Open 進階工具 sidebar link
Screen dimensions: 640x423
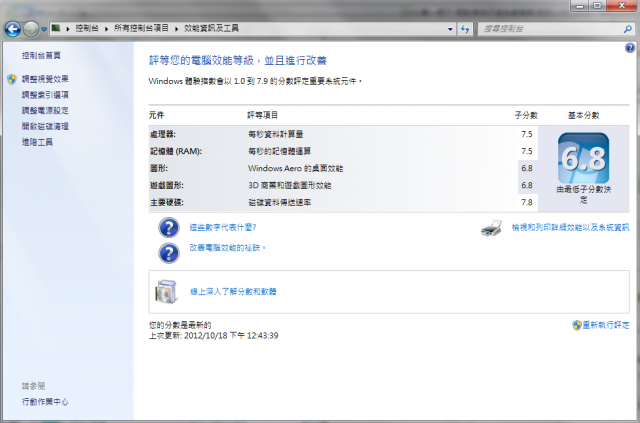coord(37,142)
